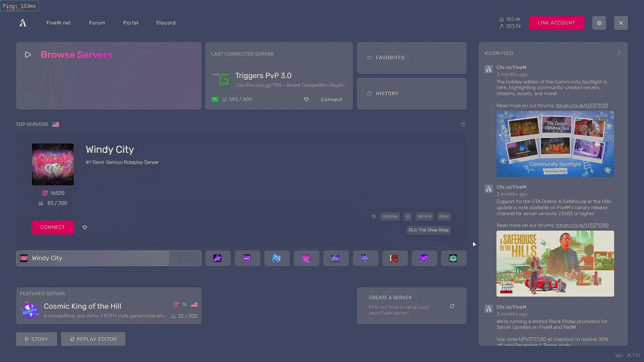Click the US flag next to Top Servers
Image resolution: width=644 pixels, height=362 pixels.
[55, 124]
